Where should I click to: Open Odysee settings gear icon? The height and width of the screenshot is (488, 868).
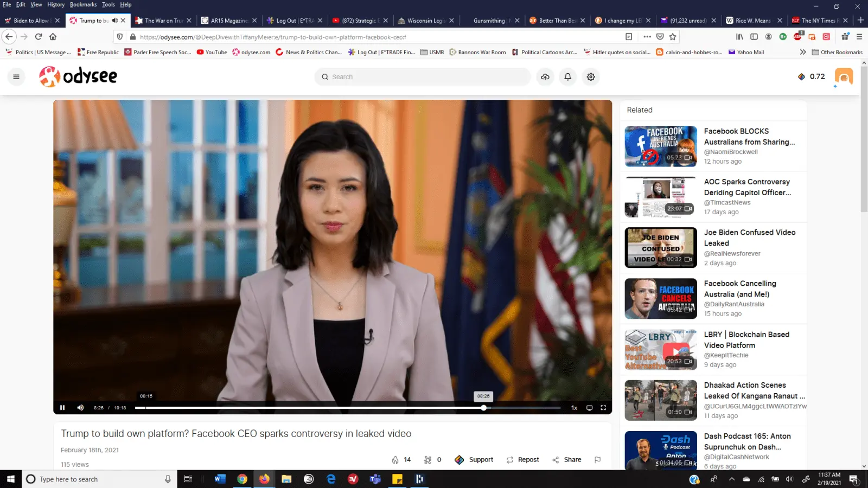tap(591, 77)
